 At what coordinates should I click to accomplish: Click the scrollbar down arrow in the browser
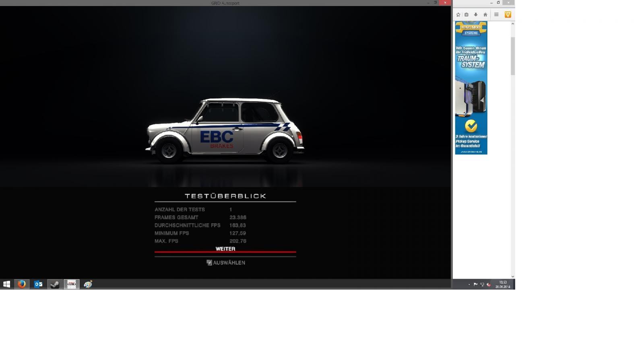513,276
